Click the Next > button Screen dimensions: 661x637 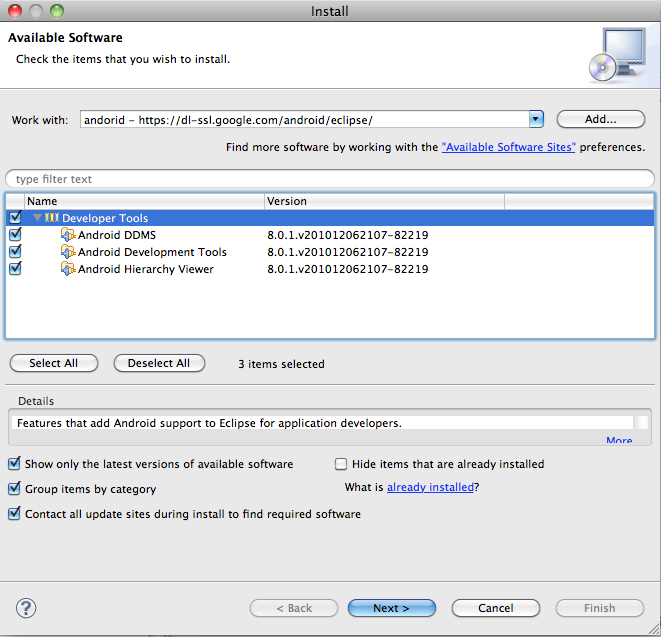[392, 608]
